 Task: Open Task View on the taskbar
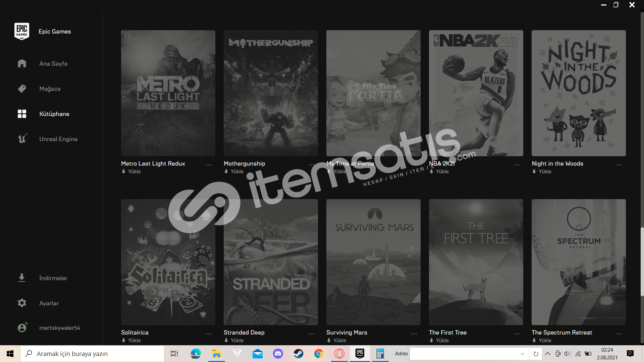(x=174, y=354)
